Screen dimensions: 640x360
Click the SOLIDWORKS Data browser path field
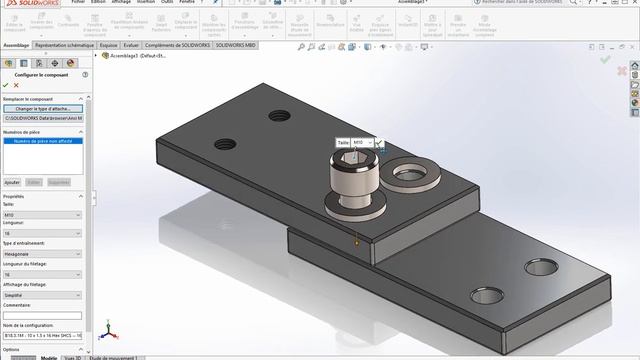click(43, 118)
